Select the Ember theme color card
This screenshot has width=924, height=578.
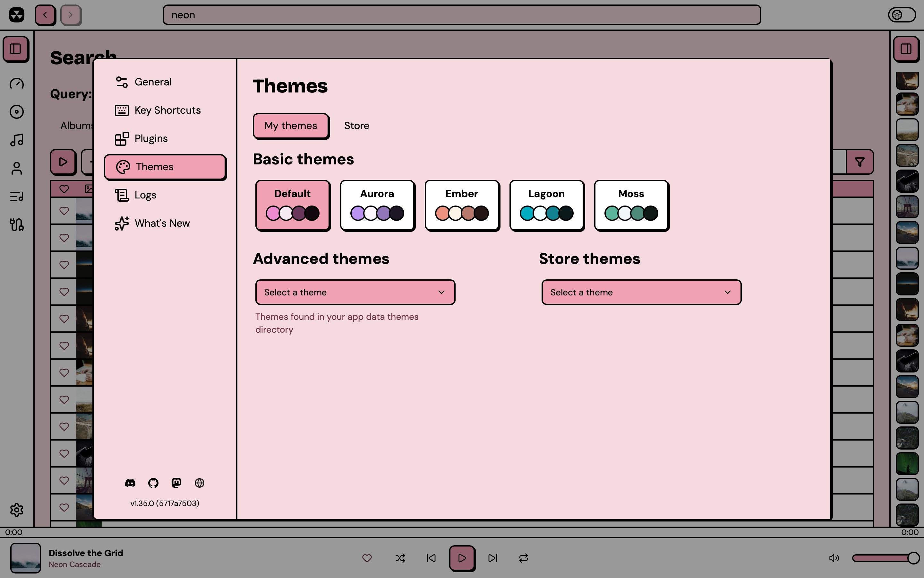pyautogui.click(x=462, y=206)
